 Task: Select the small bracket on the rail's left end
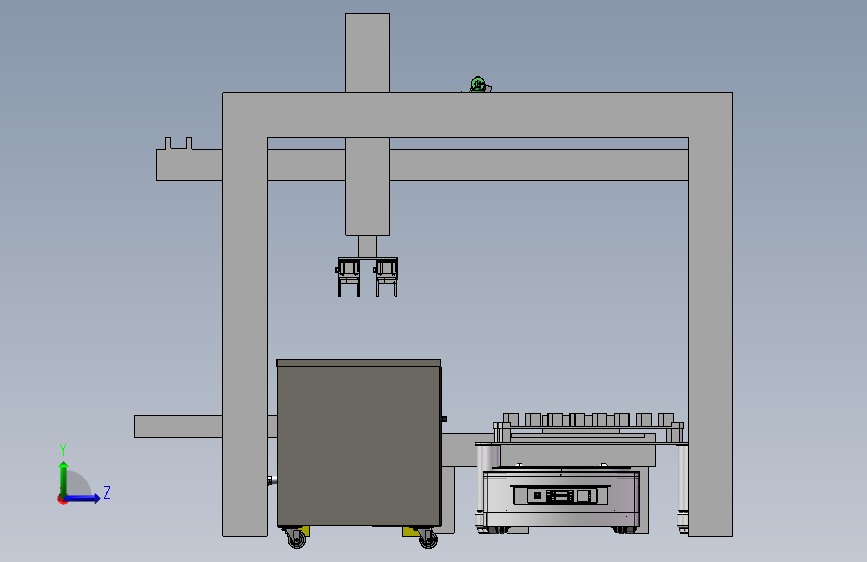click(179, 143)
